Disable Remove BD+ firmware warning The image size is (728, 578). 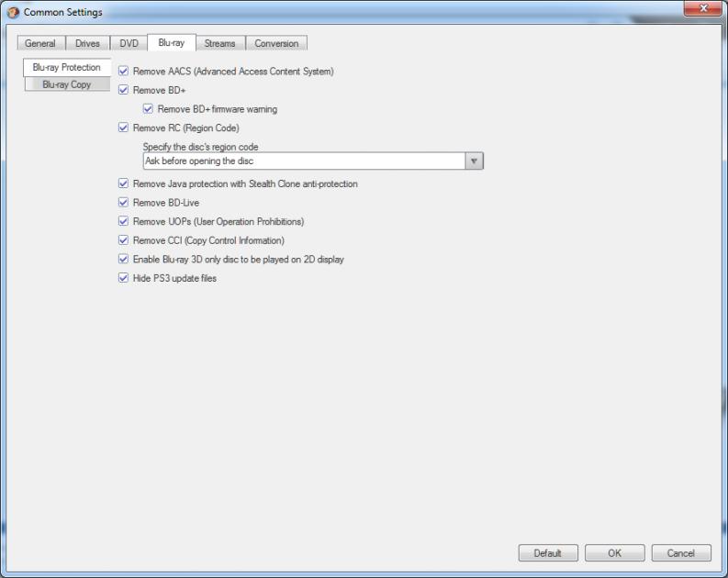pyautogui.click(x=148, y=109)
